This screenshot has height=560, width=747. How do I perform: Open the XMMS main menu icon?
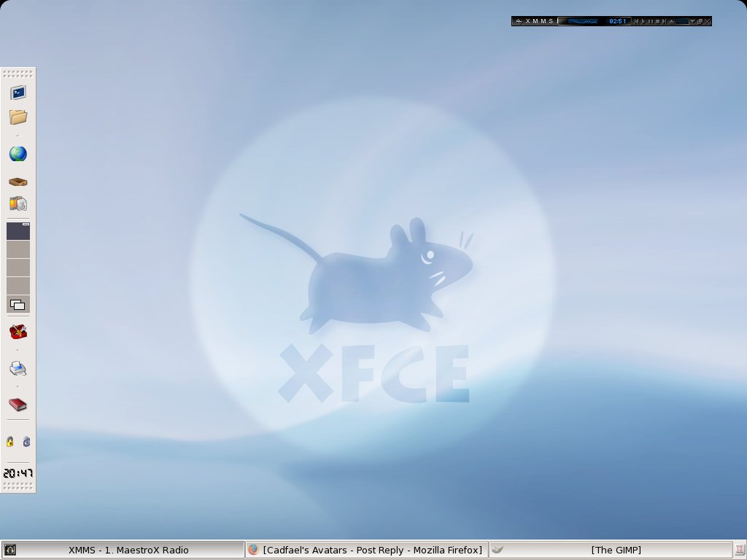coord(519,21)
